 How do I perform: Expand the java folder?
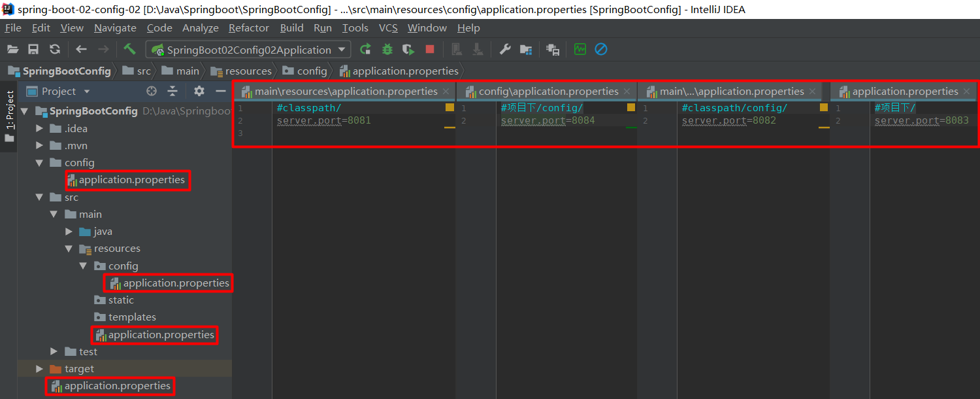pyautogui.click(x=69, y=232)
